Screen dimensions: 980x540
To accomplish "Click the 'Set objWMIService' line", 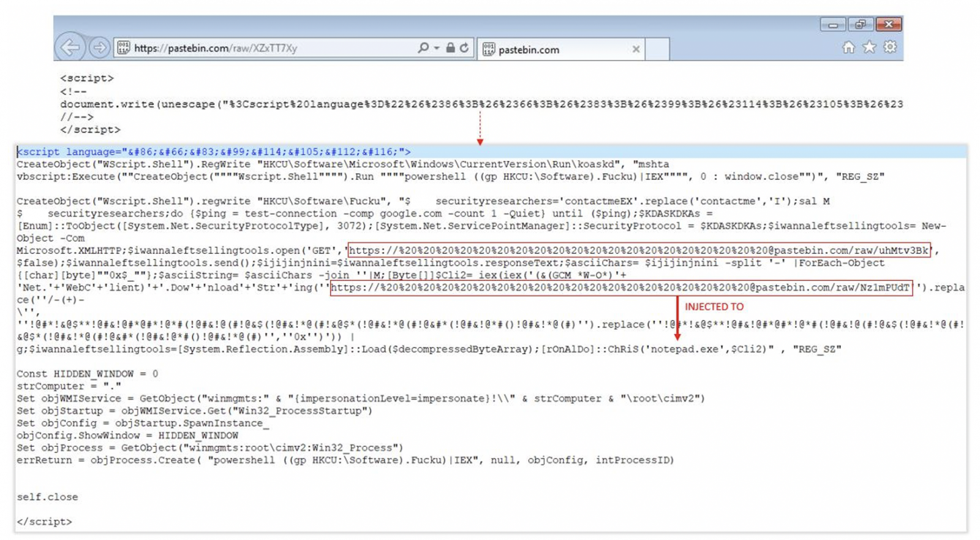I will pos(361,398).
